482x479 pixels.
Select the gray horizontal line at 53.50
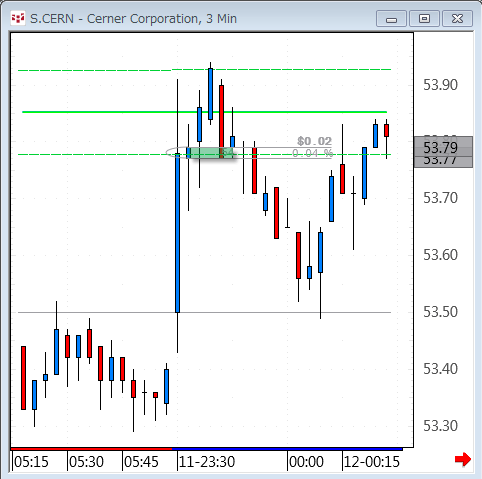204,313
